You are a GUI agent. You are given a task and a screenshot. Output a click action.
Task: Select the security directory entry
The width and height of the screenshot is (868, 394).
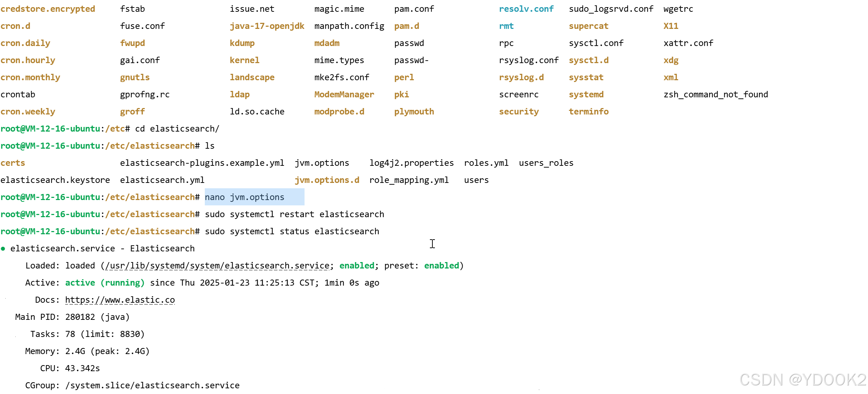tap(519, 112)
